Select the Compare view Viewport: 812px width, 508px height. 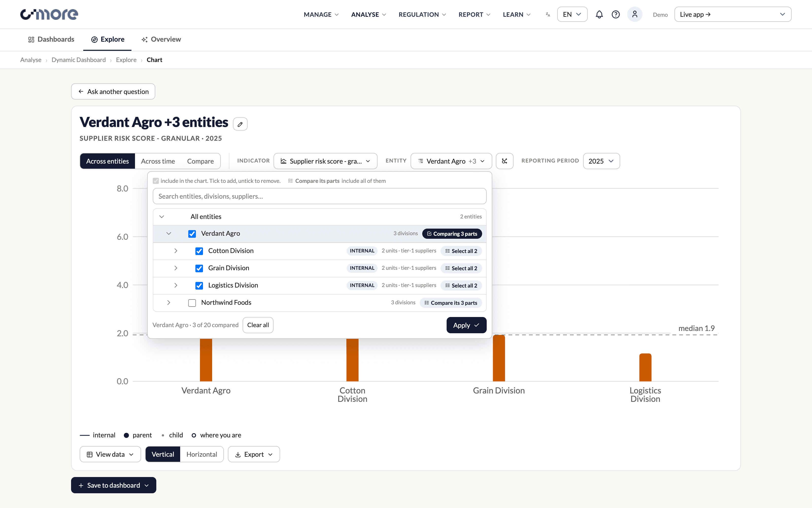click(x=200, y=161)
